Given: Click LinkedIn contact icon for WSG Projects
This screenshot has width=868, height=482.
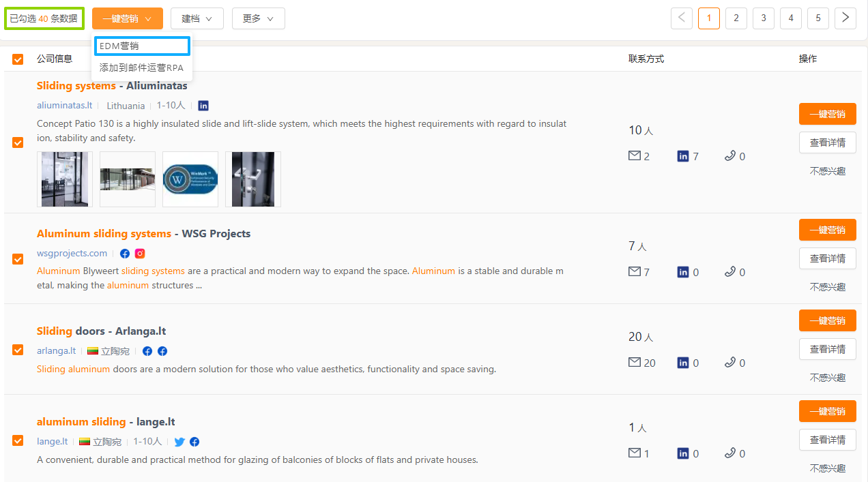Looking at the screenshot, I should point(683,272).
